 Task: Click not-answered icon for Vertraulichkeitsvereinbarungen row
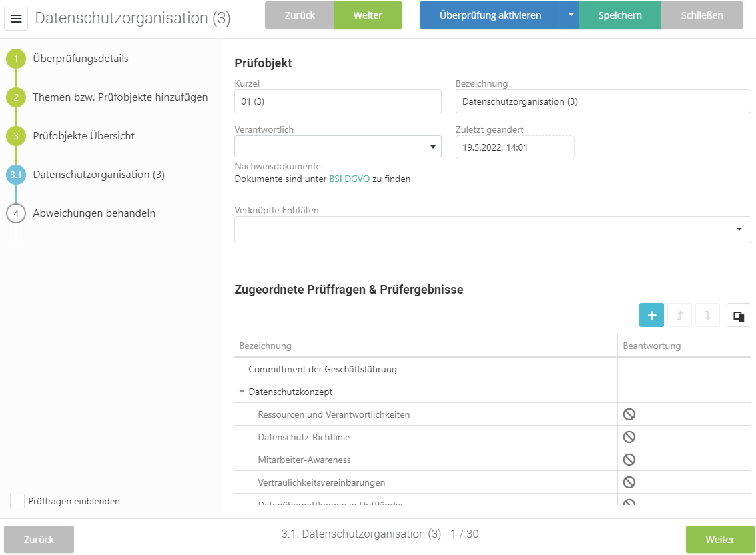pyautogui.click(x=629, y=482)
